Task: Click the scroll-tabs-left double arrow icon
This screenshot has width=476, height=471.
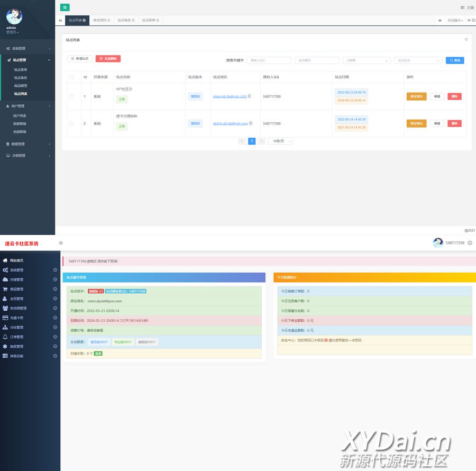Action: (60, 20)
